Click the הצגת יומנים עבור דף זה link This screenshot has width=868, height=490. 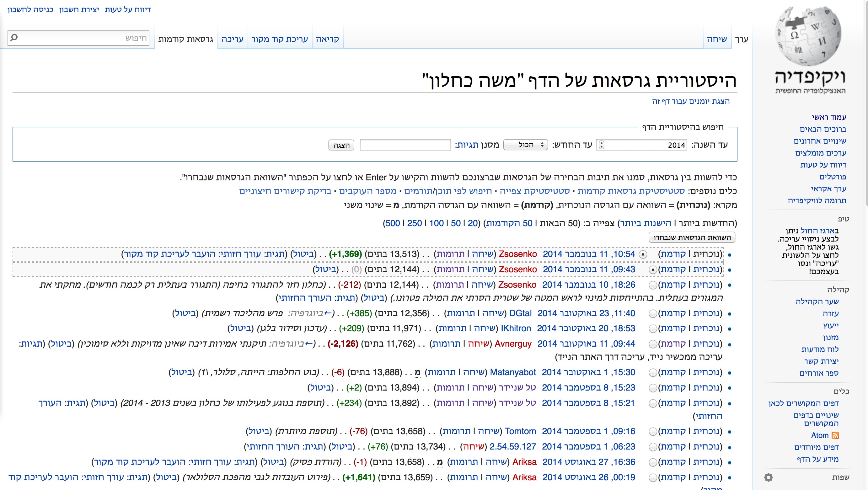(690, 101)
